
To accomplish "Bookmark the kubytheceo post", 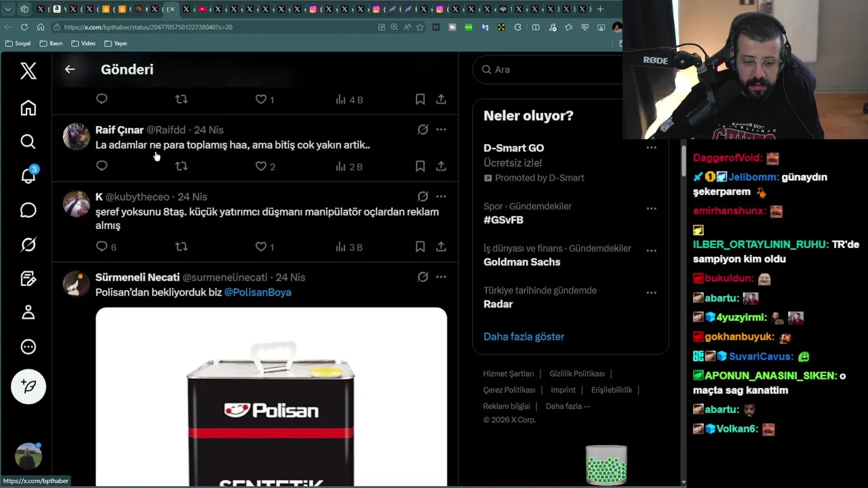I will pyautogui.click(x=420, y=247).
